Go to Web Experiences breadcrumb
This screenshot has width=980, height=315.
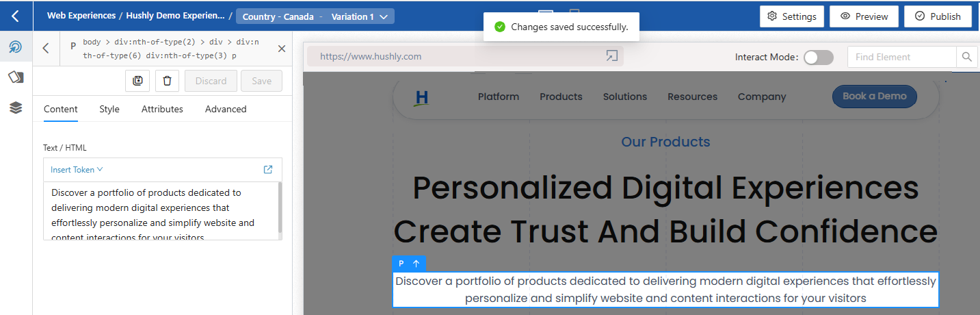click(81, 16)
